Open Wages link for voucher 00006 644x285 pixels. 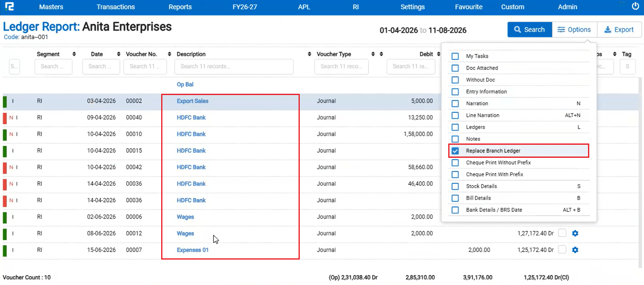[x=185, y=217]
